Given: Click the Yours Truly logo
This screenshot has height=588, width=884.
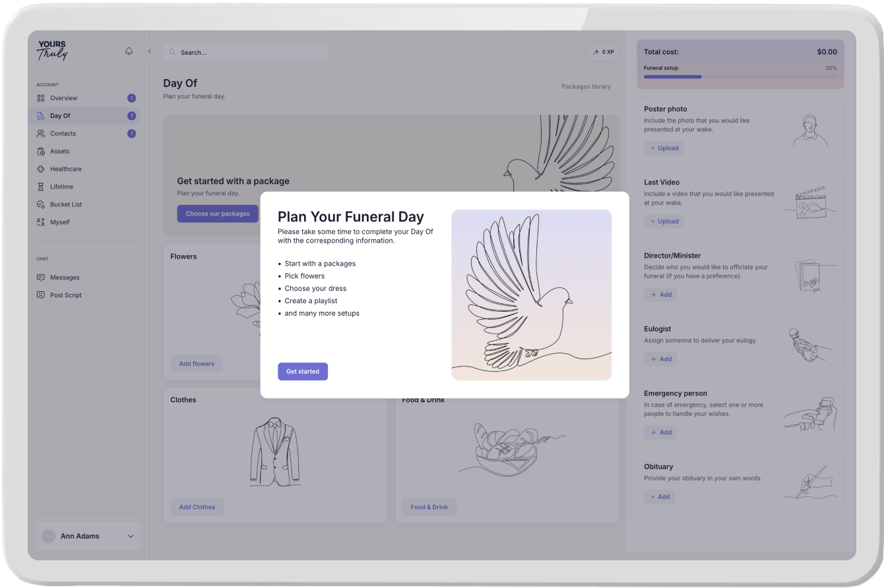Looking at the screenshot, I should (x=52, y=51).
